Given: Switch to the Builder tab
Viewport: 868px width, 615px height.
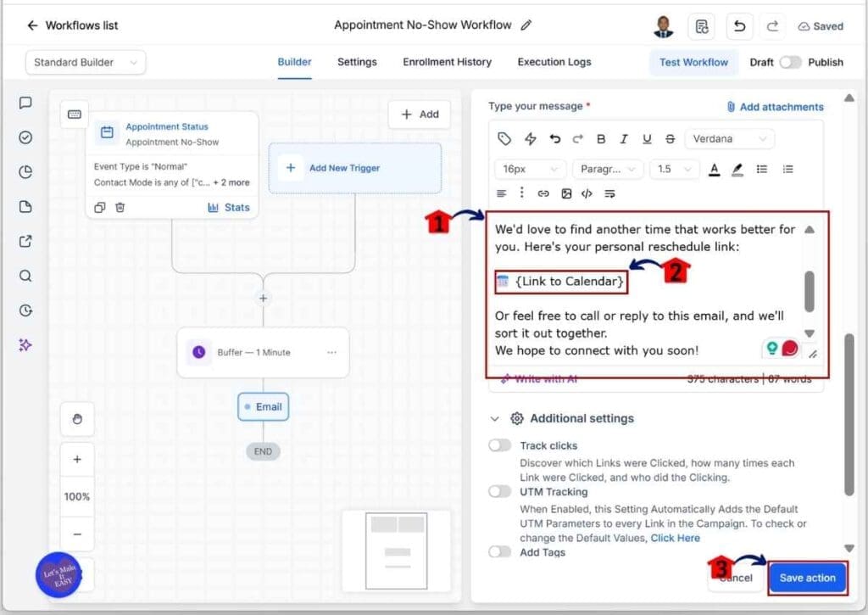Looking at the screenshot, I should pos(294,62).
